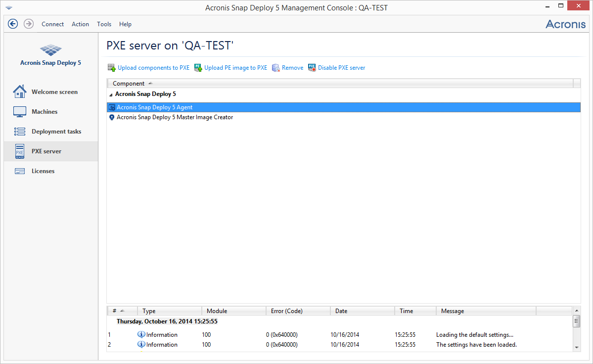Select the Licenses icon in the sidebar

point(20,171)
